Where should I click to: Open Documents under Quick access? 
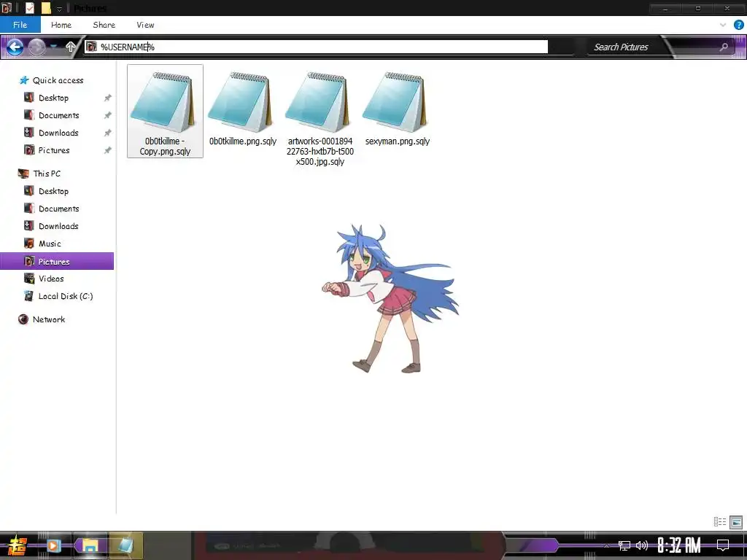click(52, 115)
